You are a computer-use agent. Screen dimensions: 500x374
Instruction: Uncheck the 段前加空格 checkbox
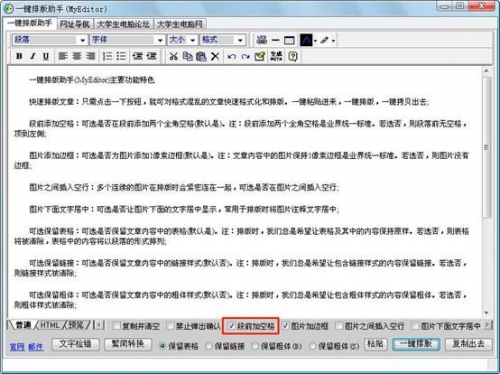[232, 326]
